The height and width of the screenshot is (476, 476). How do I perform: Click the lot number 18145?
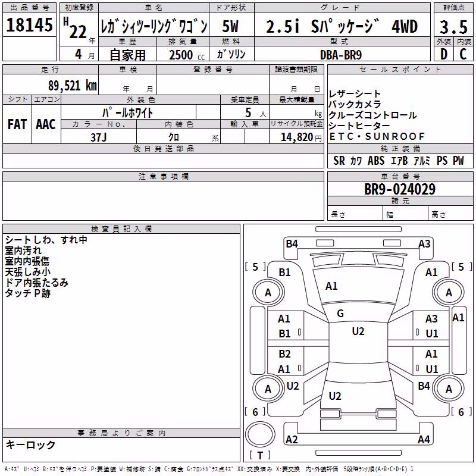click(x=29, y=25)
